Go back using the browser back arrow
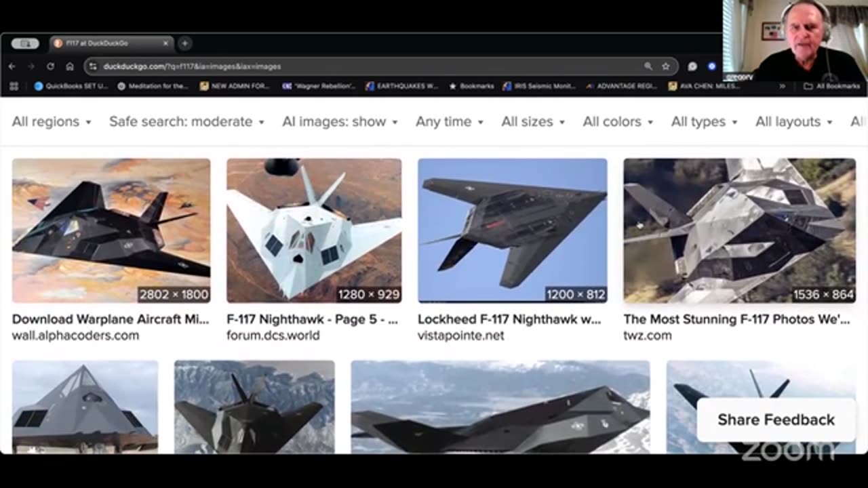 [x=12, y=66]
